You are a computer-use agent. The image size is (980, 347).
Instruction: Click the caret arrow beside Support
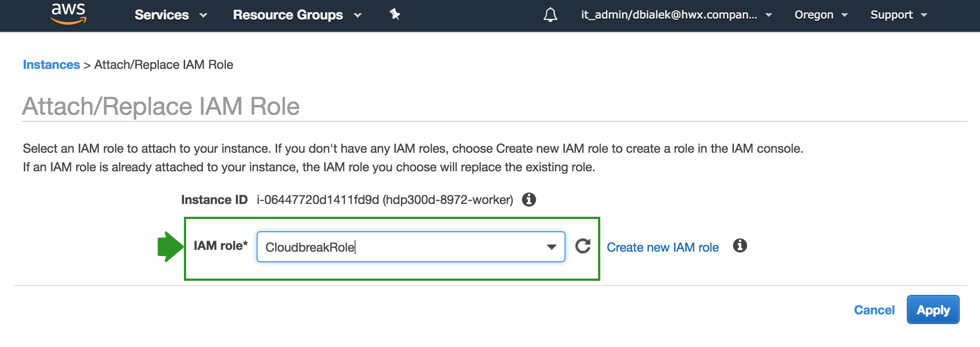coord(924,15)
